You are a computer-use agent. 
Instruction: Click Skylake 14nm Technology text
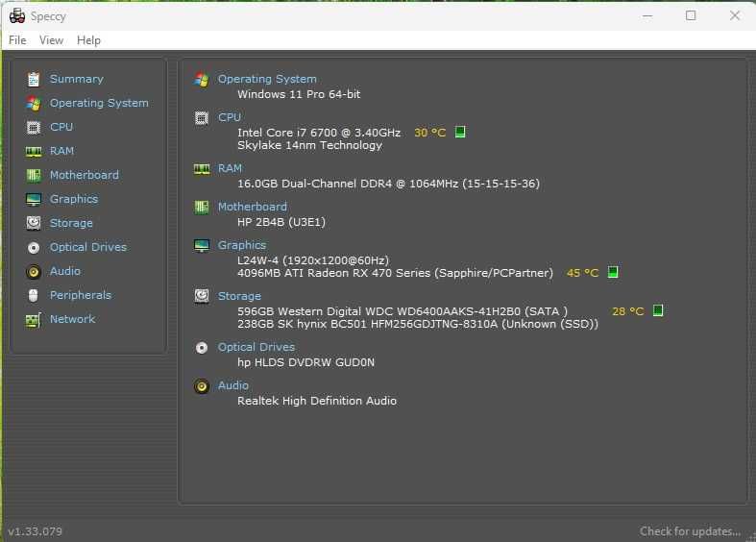[x=309, y=146]
